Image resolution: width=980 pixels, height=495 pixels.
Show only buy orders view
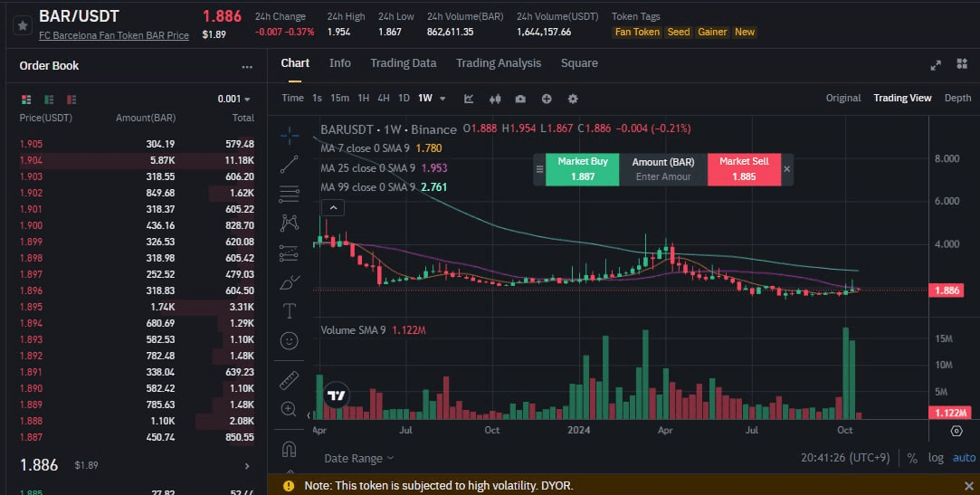point(49,100)
